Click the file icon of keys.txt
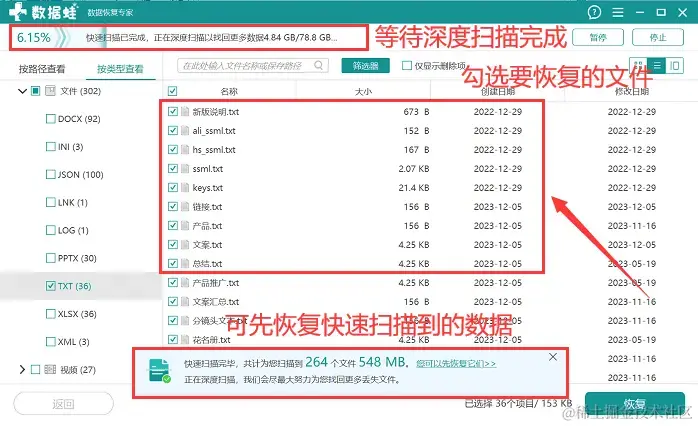Viewport: 698px width, 426px height. pyautogui.click(x=185, y=187)
